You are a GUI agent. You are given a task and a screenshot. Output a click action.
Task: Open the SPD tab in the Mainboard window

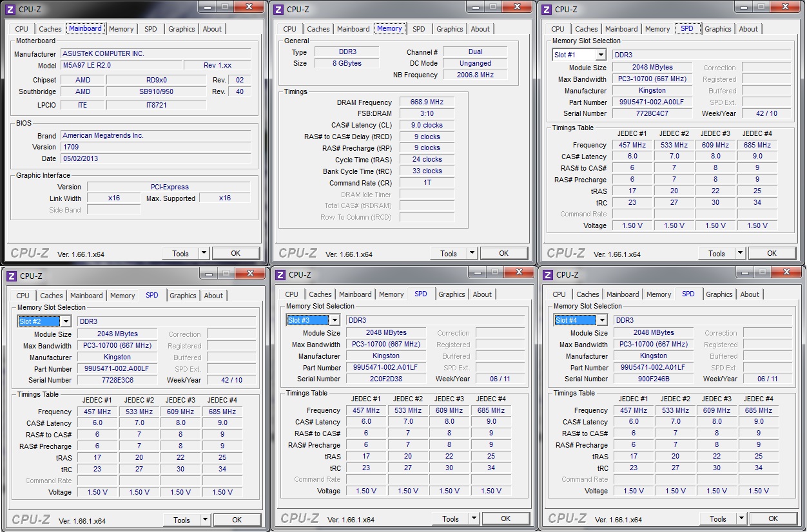click(150, 29)
